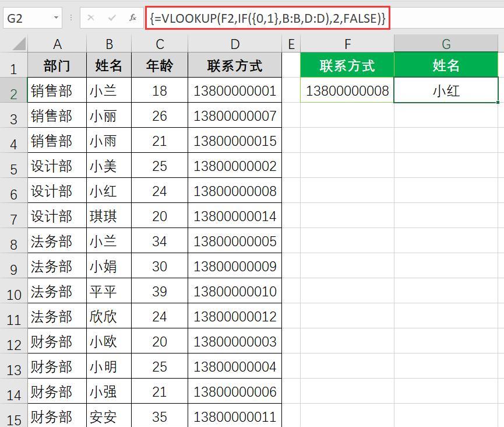The image size is (504, 427).
Task: Click header cell 部门 in column A
Action: tap(57, 65)
